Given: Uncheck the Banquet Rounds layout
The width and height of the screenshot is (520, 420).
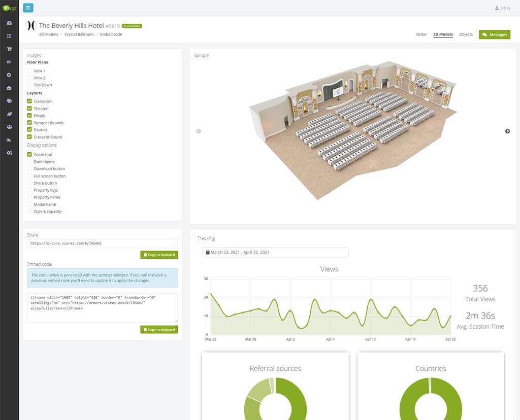Looking at the screenshot, I should pyautogui.click(x=29, y=123).
